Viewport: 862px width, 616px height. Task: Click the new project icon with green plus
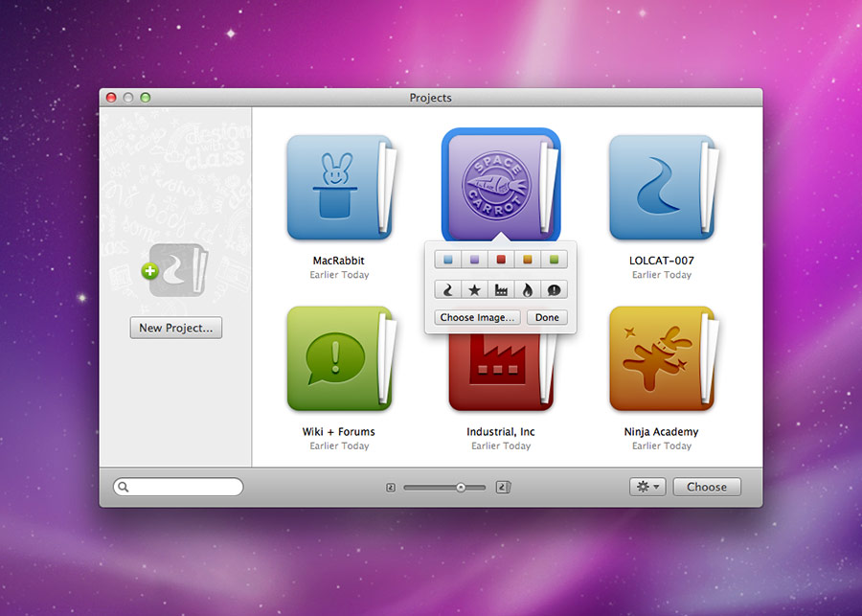click(175, 270)
